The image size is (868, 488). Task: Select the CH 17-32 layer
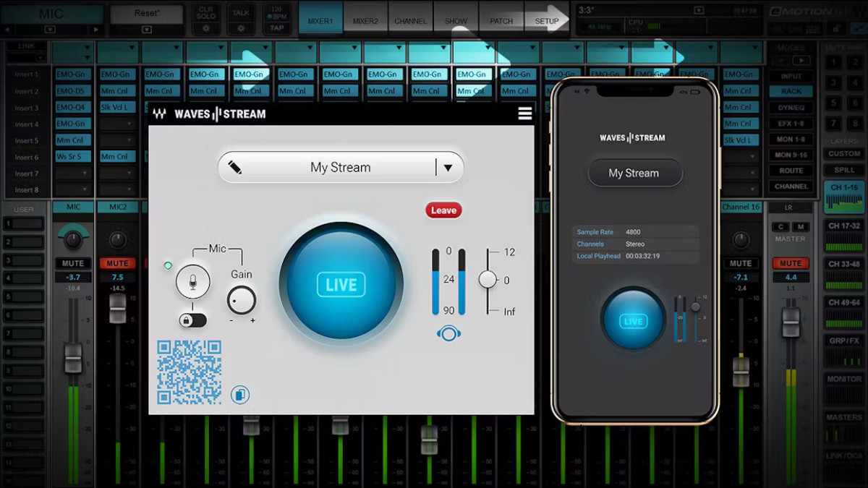844,234
